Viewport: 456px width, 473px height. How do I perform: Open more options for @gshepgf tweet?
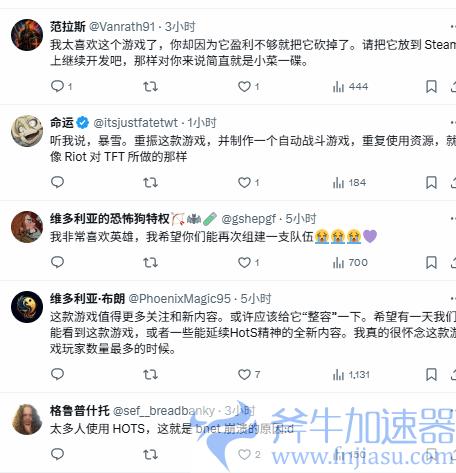pos(453,219)
